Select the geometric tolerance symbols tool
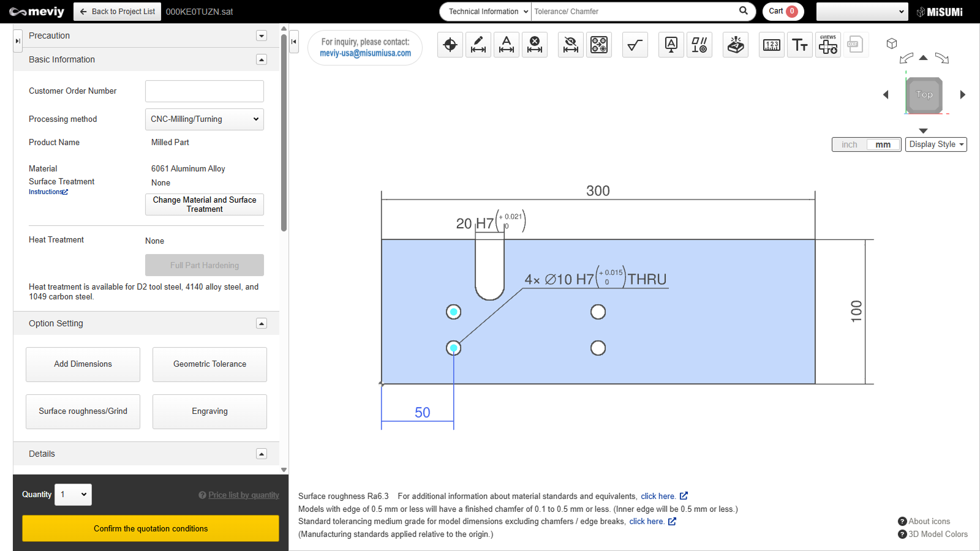Screen dimensions: 980x551 click(699, 45)
